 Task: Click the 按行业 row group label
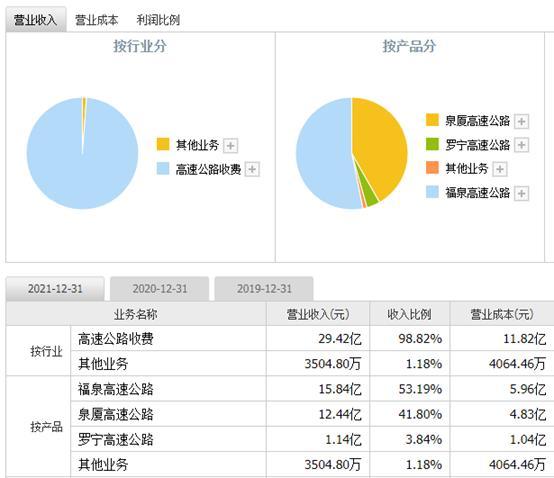click(x=46, y=352)
